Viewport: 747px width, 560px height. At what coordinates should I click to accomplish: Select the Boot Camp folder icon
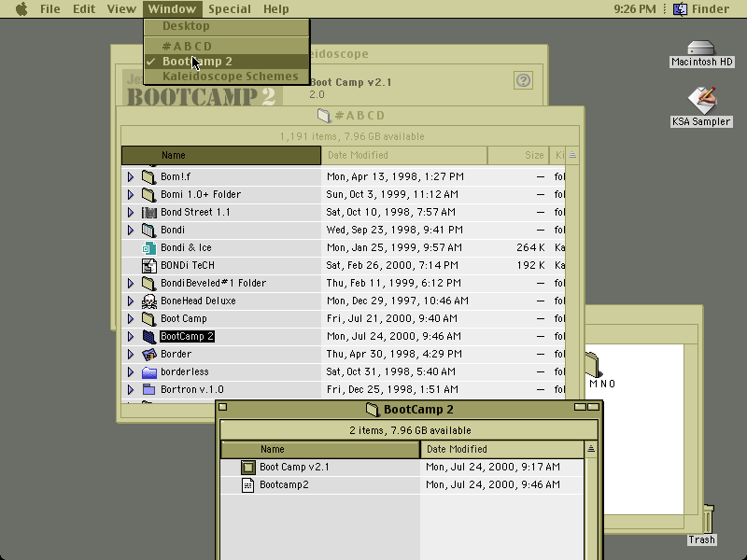(x=148, y=318)
